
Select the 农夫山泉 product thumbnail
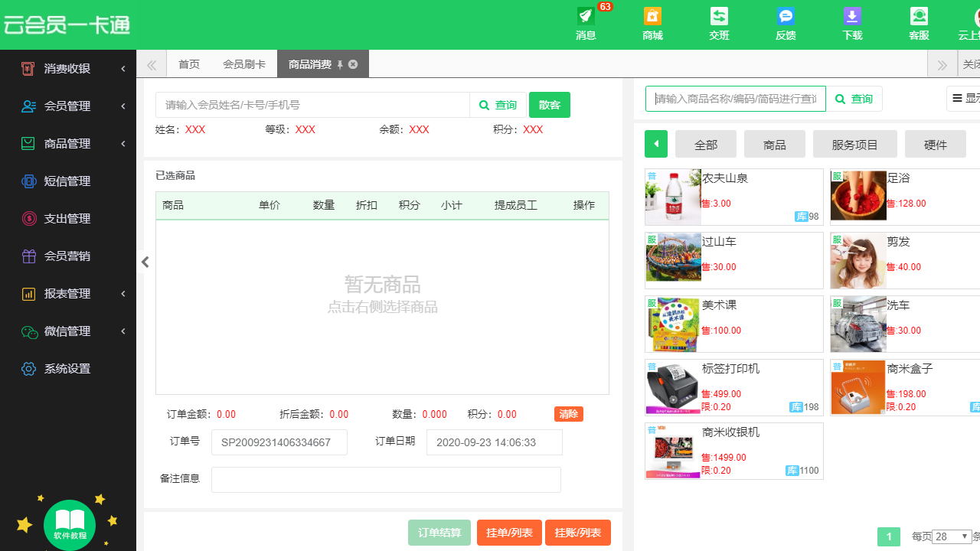tap(673, 197)
